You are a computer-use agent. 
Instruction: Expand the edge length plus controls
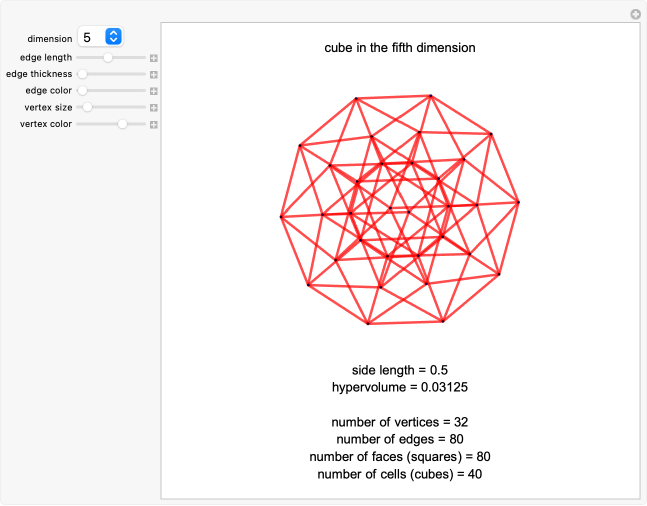tap(154, 58)
